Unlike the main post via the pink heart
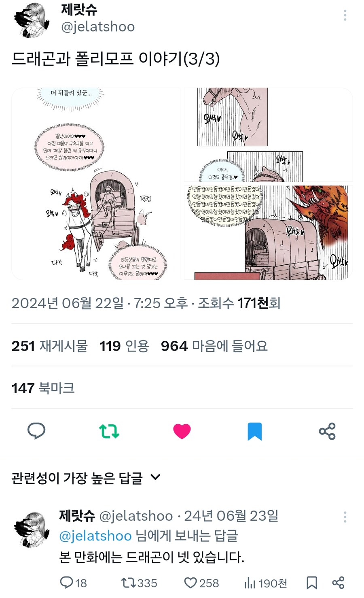 tap(182, 431)
